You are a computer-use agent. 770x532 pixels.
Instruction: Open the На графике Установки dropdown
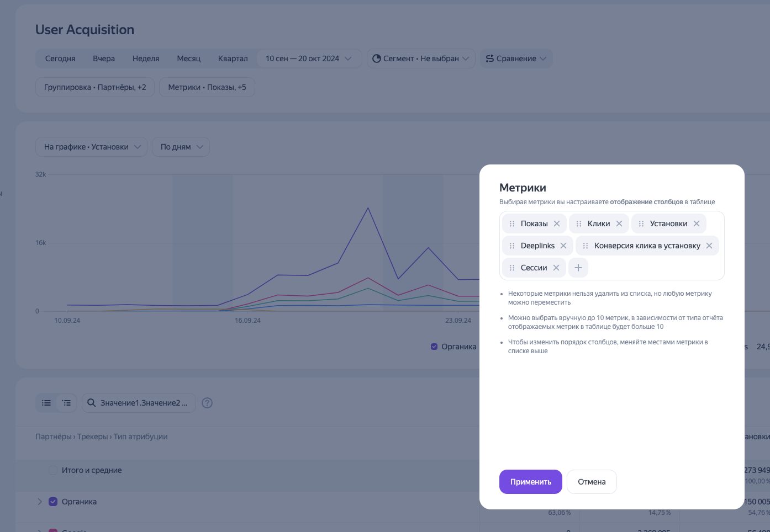92,147
